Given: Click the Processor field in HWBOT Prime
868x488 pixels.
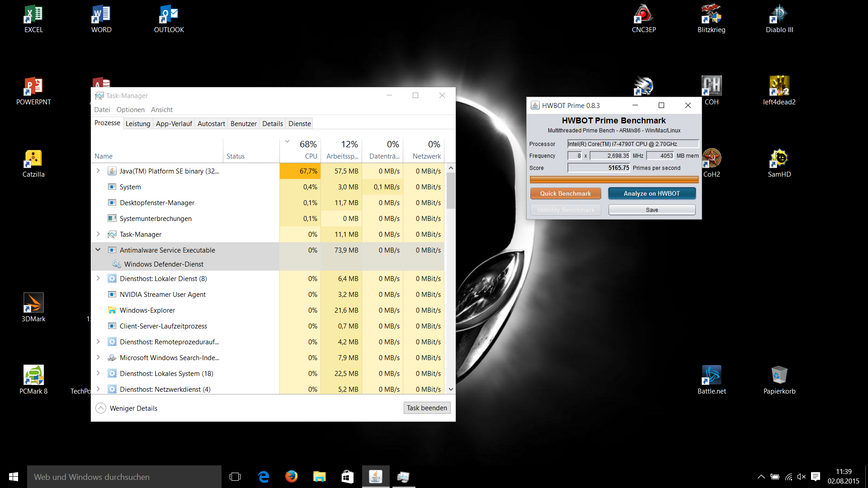Looking at the screenshot, I should (633, 144).
